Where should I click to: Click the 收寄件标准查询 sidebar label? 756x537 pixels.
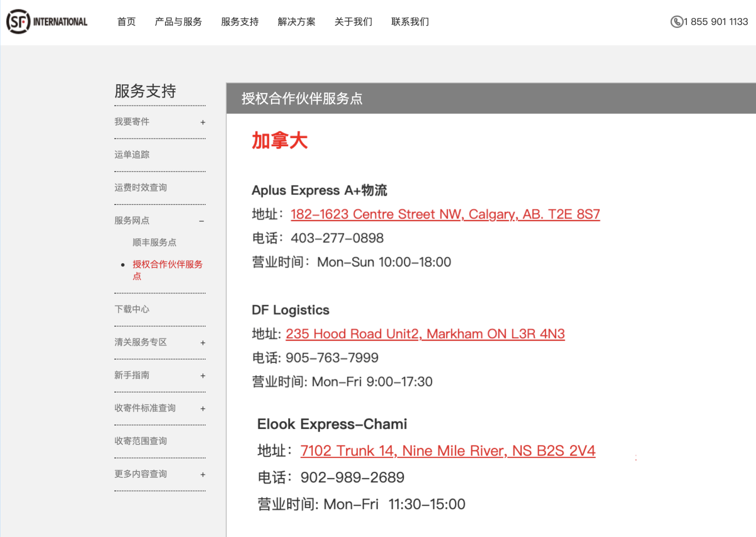[145, 408]
